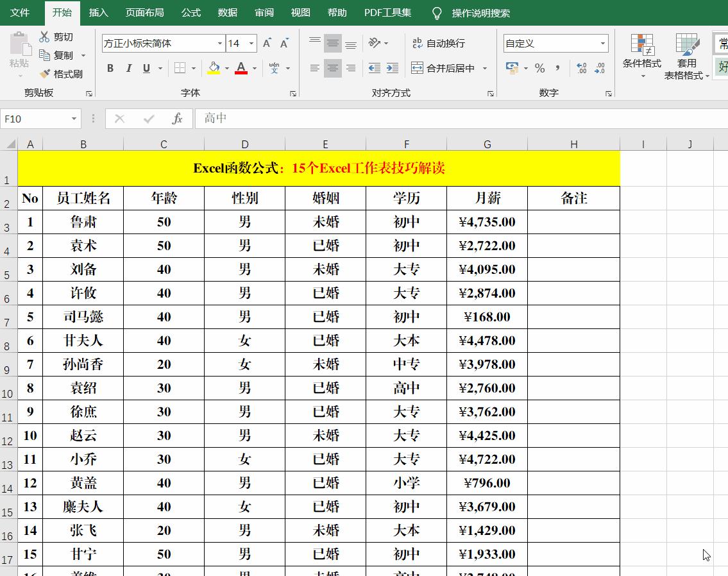The image size is (728, 576).
Task: Expand the 合并后居中 merge options dropdown
Action: tap(485, 67)
